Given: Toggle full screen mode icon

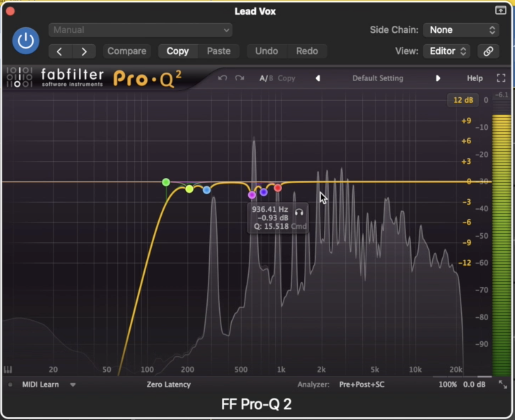Looking at the screenshot, I should click(x=501, y=78).
